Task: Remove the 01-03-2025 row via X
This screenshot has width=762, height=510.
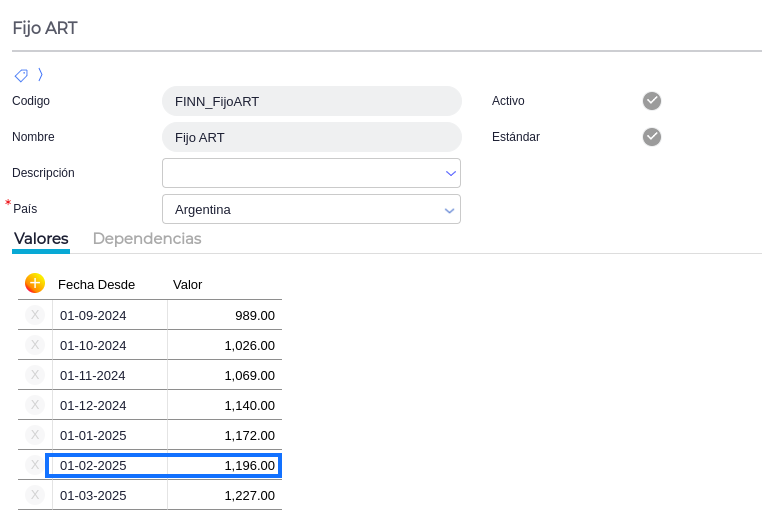Action: 35,495
